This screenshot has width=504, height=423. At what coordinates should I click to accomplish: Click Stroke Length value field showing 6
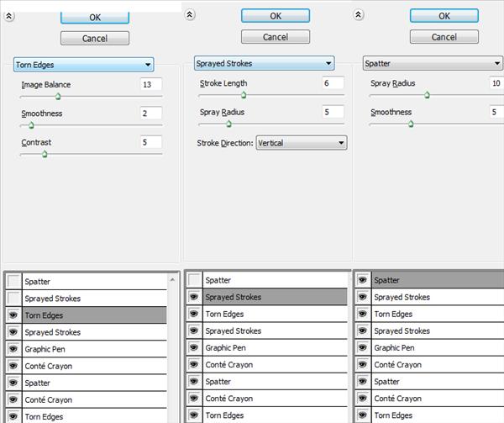pos(333,83)
